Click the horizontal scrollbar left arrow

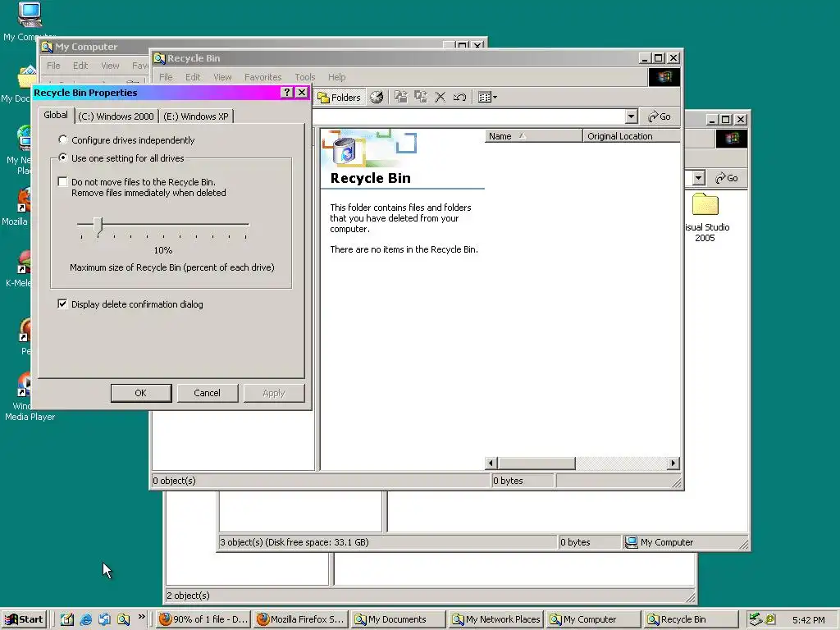pyautogui.click(x=491, y=463)
